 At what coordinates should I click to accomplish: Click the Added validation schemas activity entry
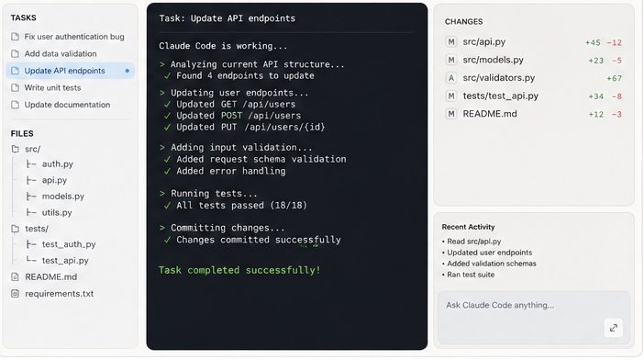coord(489,264)
